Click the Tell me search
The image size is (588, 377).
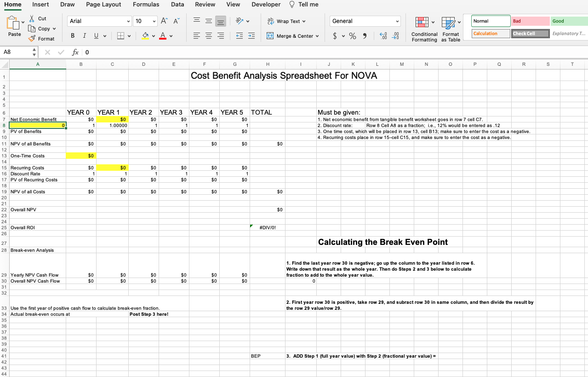(x=303, y=5)
